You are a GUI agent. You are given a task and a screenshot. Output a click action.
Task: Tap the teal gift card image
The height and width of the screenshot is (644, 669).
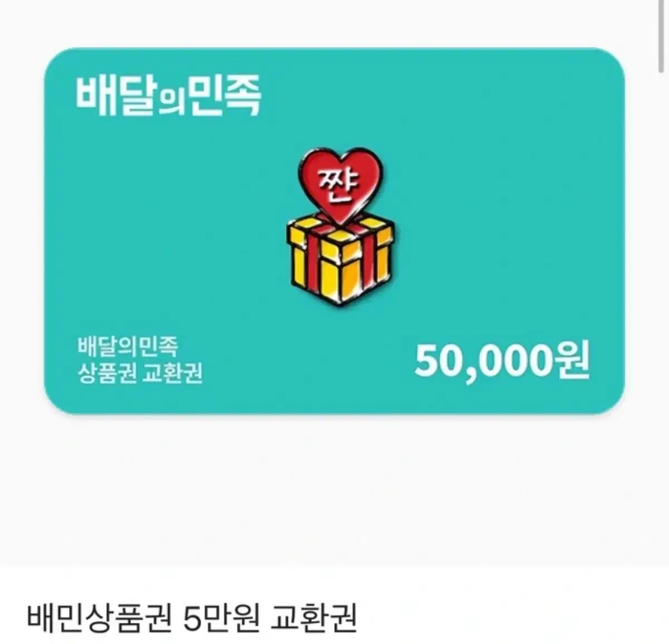pyautogui.click(x=334, y=231)
